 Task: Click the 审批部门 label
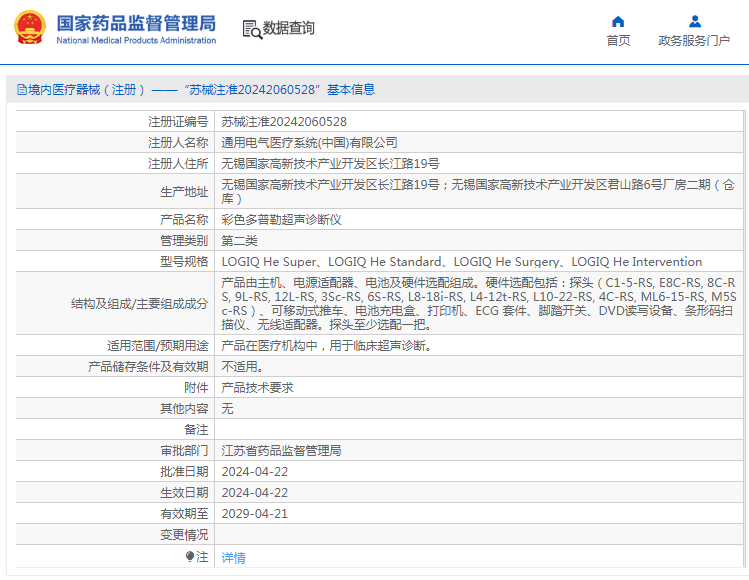click(x=184, y=451)
